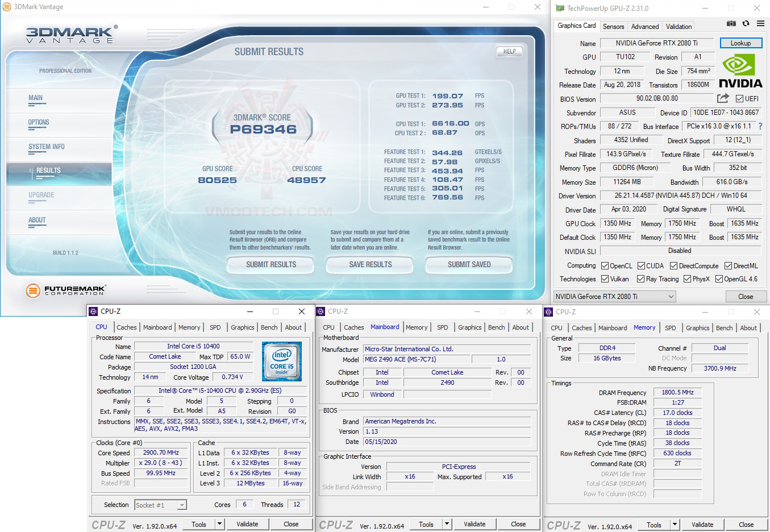Click the GPU-Z title bar app icon
Viewport: 770px width, 532px height.
(x=560, y=8)
